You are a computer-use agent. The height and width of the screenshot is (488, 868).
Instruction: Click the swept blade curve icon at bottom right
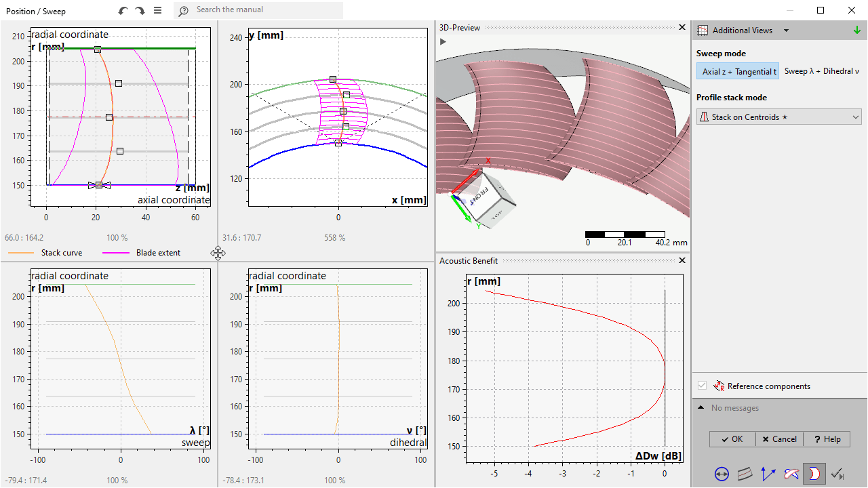791,474
